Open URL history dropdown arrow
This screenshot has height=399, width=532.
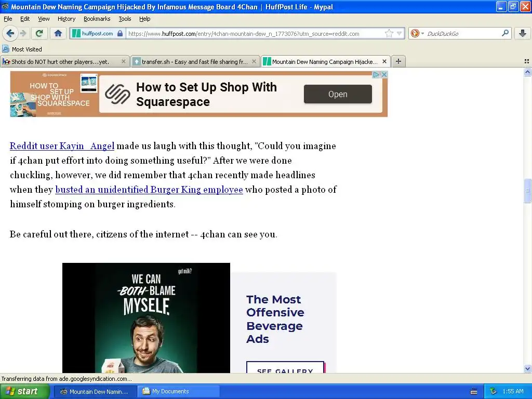click(x=399, y=33)
